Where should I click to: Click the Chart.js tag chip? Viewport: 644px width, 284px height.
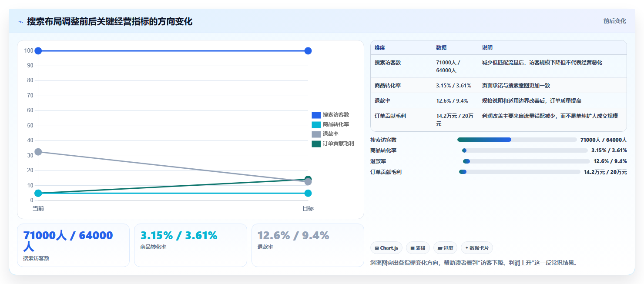[386, 248]
